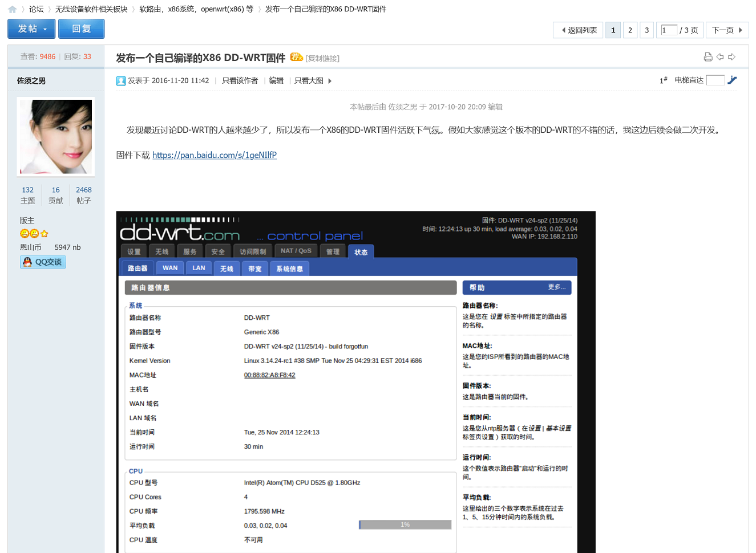The height and width of the screenshot is (553, 756).
Task: Open thread title breadcrumb link
Action: pyautogui.click(x=326, y=9)
